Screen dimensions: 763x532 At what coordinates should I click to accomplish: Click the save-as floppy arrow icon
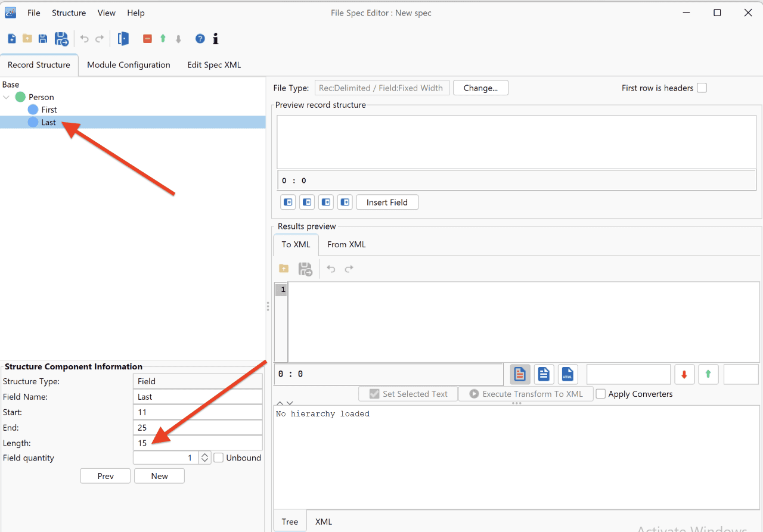[x=61, y=39]
